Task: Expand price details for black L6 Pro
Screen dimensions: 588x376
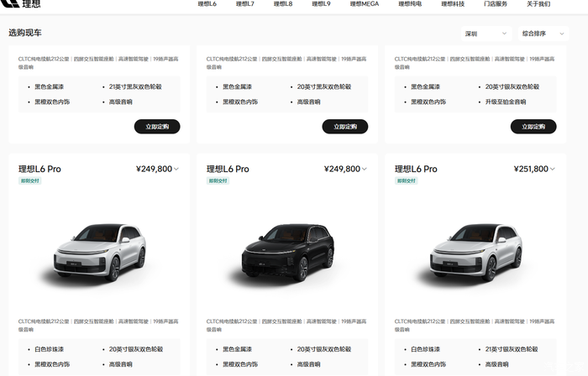Action: 364,169
